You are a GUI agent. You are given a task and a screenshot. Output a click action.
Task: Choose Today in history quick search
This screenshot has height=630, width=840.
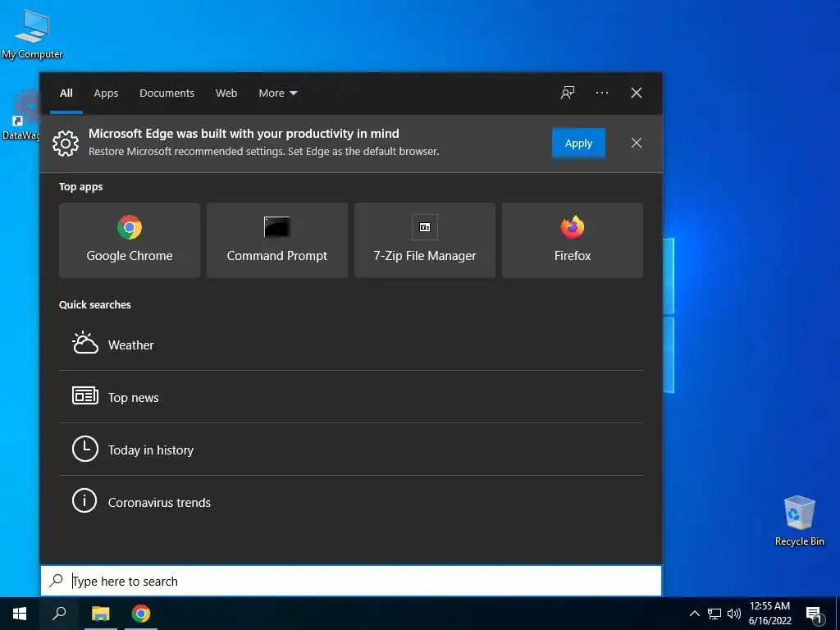351,450
